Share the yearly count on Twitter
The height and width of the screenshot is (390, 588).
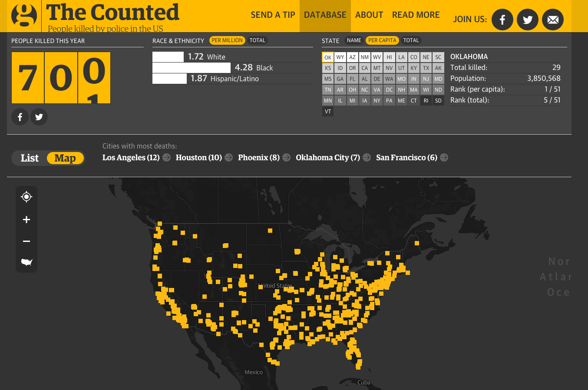pos(39,117)
